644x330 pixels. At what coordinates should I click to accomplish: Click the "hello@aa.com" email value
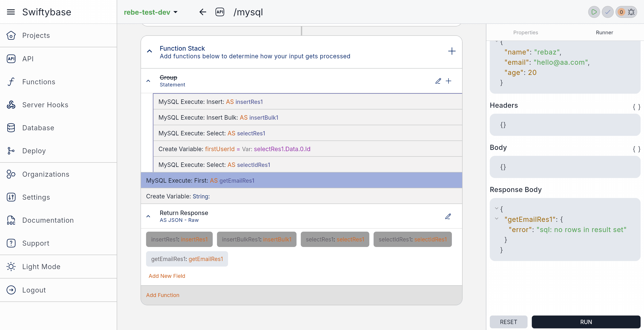[x=561, y=62]
